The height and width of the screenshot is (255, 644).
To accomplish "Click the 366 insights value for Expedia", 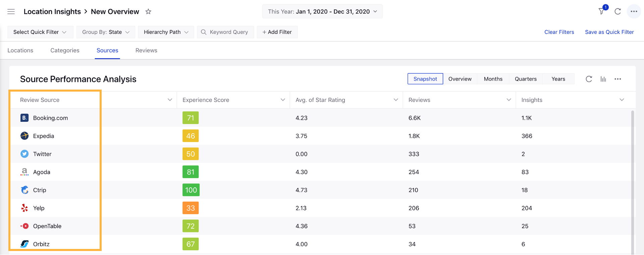I will point(527,136).
